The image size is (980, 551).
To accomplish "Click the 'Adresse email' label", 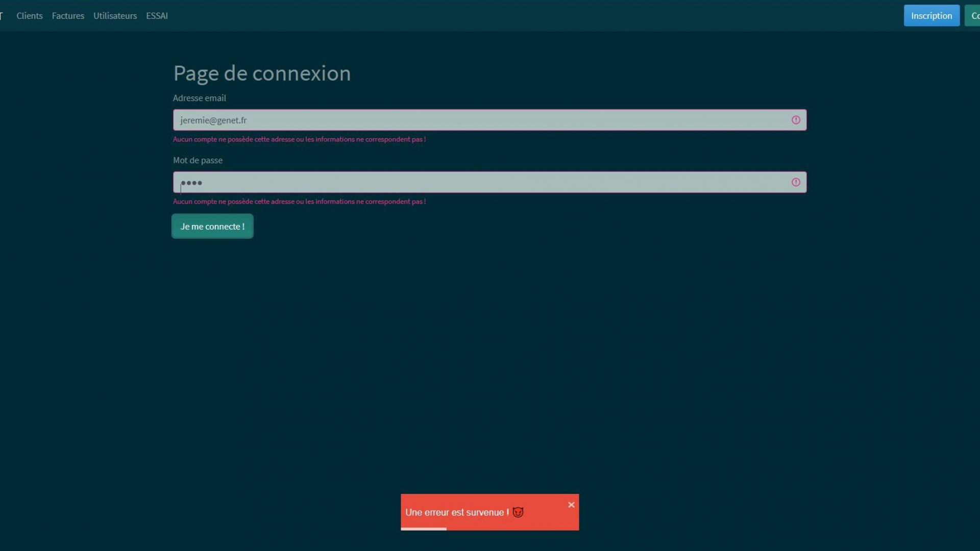I will point(199,98).
